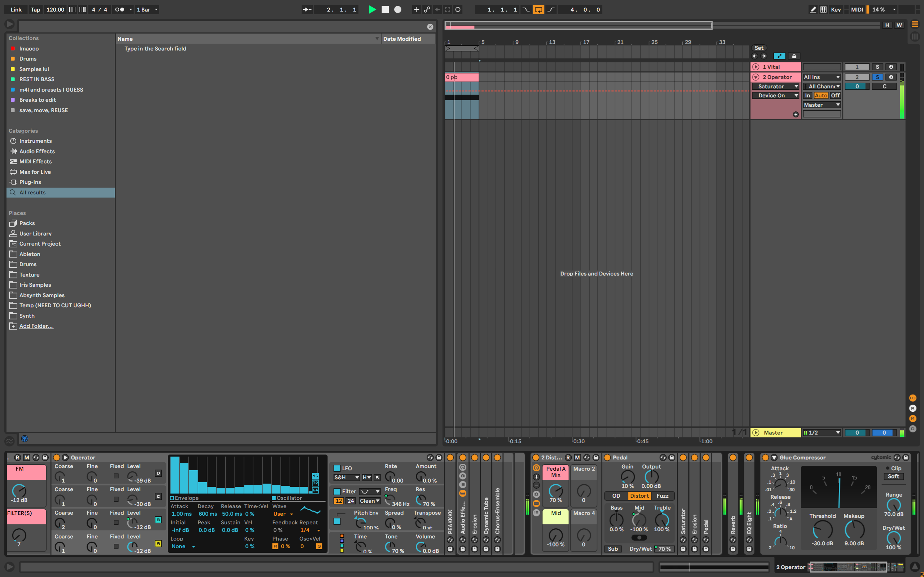Click the Stop button in transport
The height and width of the screenshot is (577, 924).
pos(385,9)
